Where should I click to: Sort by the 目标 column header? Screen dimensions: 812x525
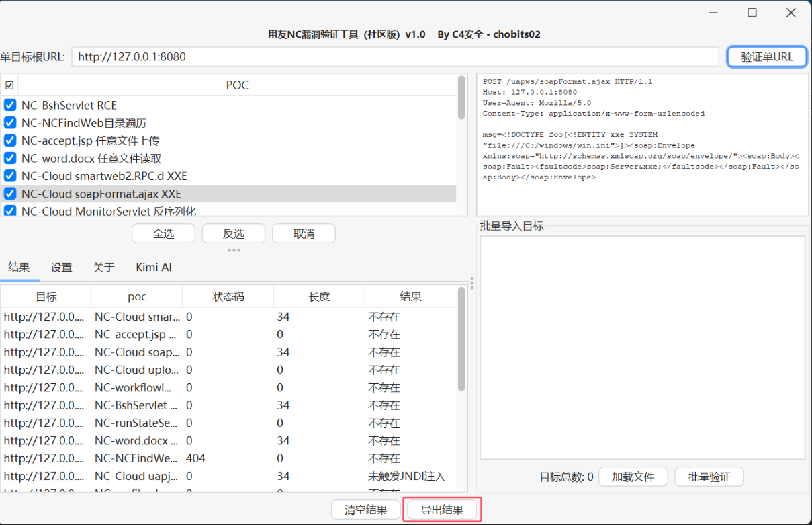tap(46, 296)
